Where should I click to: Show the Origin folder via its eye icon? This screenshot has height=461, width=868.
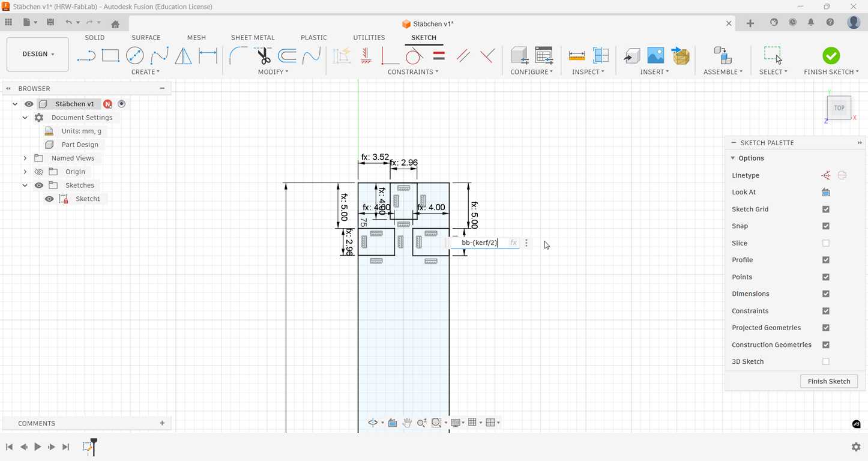(x=39, y=172)
